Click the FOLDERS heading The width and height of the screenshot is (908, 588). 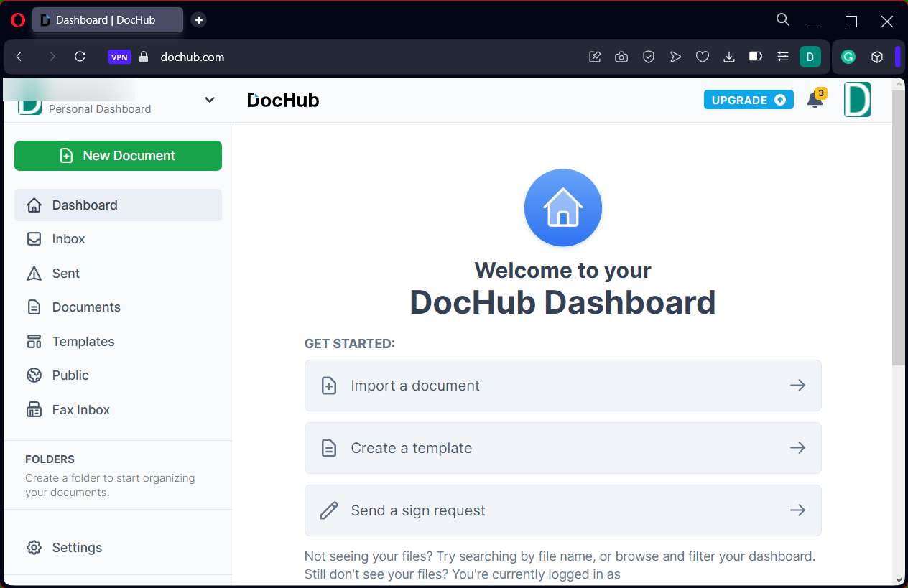[x=50, y=459]
